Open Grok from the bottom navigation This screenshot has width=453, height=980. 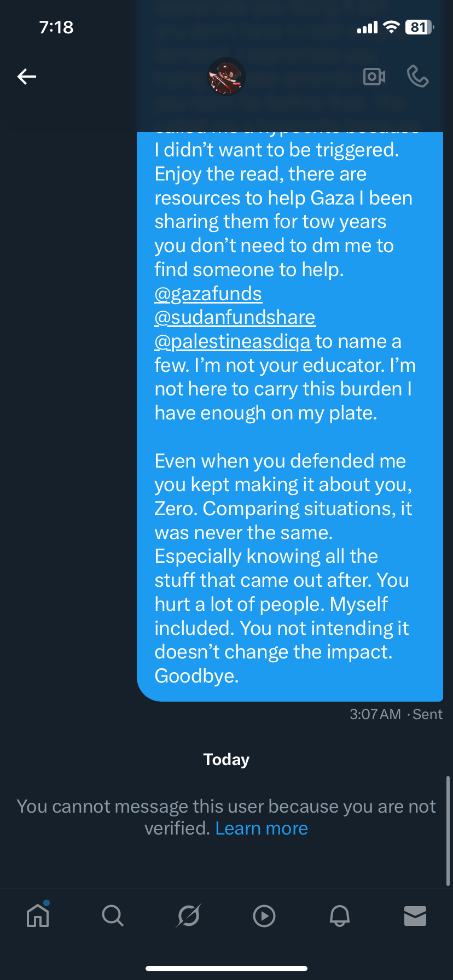189,915
